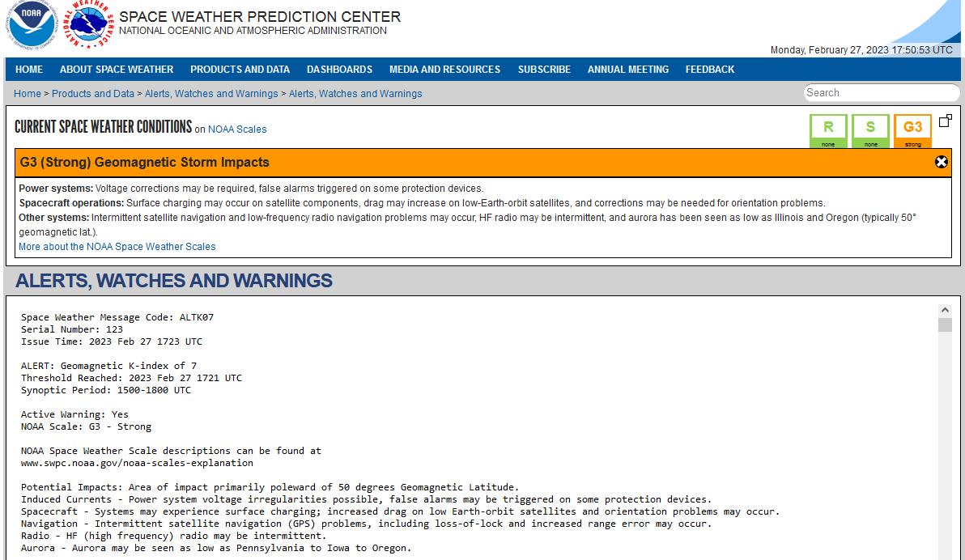The height and width of the screenshot is (560, 965).
Task: Open ABOUT SPACE WEATHER menu
Action: coord(117,70)
